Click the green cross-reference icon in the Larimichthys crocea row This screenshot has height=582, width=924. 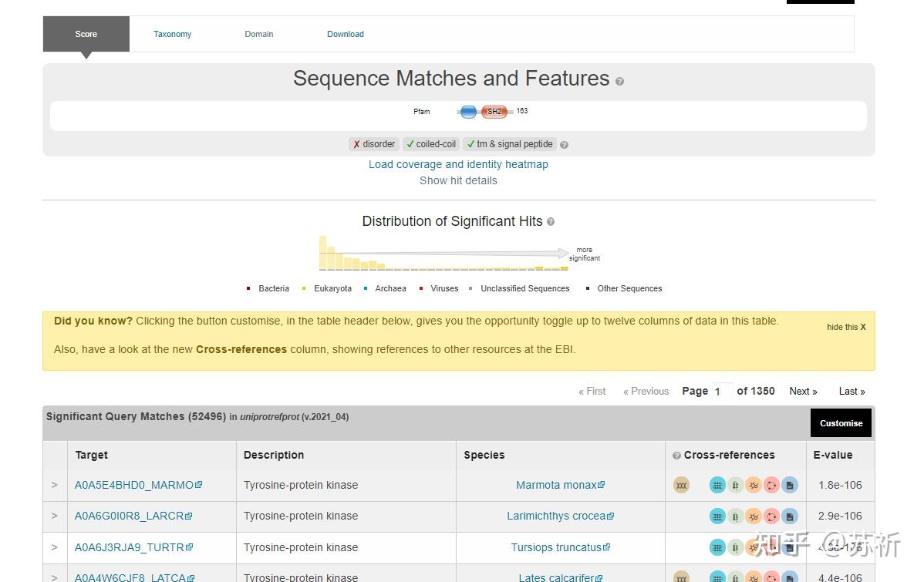click(x=736, y=516)
